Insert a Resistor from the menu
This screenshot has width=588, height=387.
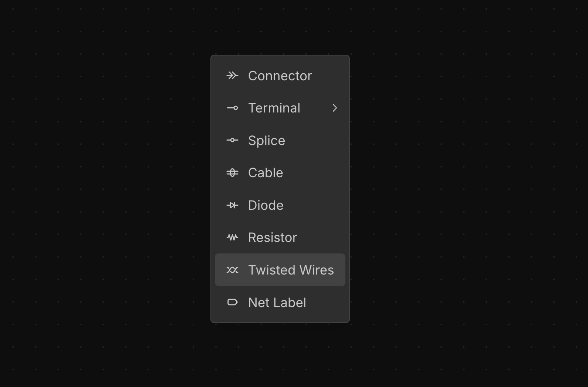(273, 238)
